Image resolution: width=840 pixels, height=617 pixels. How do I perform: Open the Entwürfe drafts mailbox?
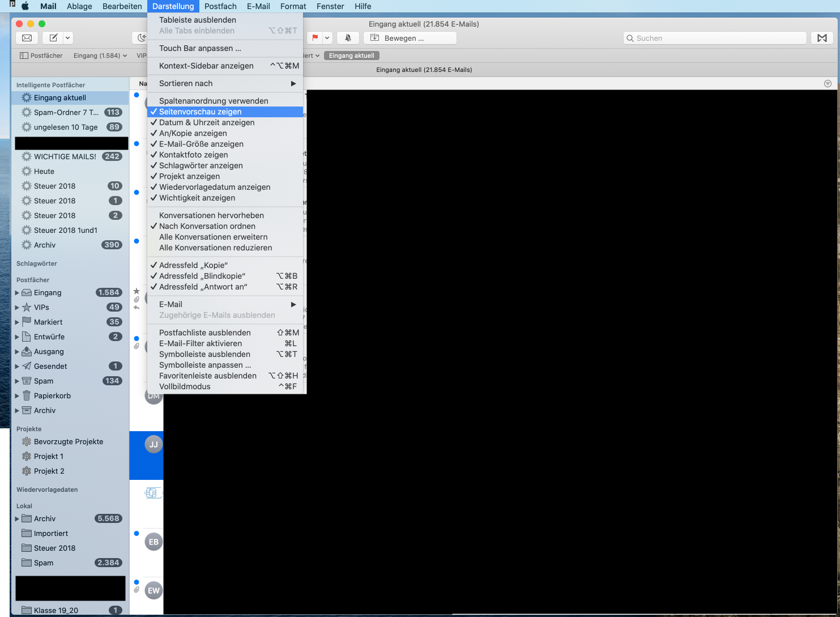[x=70, y=337]
